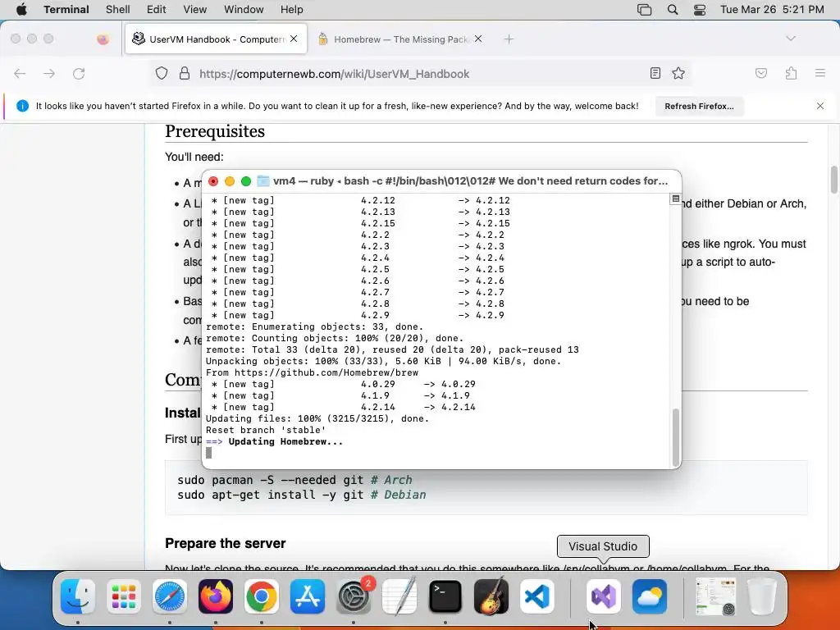Open TextEdit from the Dock
The height and width of the screenshot is (630, 840).
tap(399, 596)
